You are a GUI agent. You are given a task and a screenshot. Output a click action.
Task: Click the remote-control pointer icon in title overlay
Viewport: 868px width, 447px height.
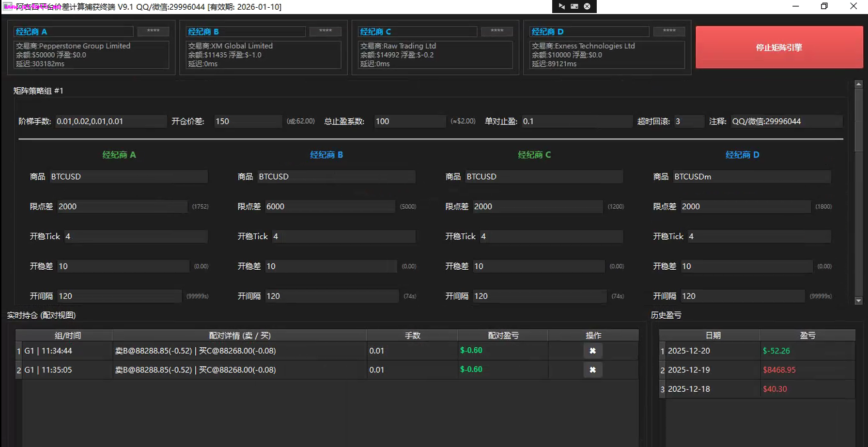click(561, 6)
